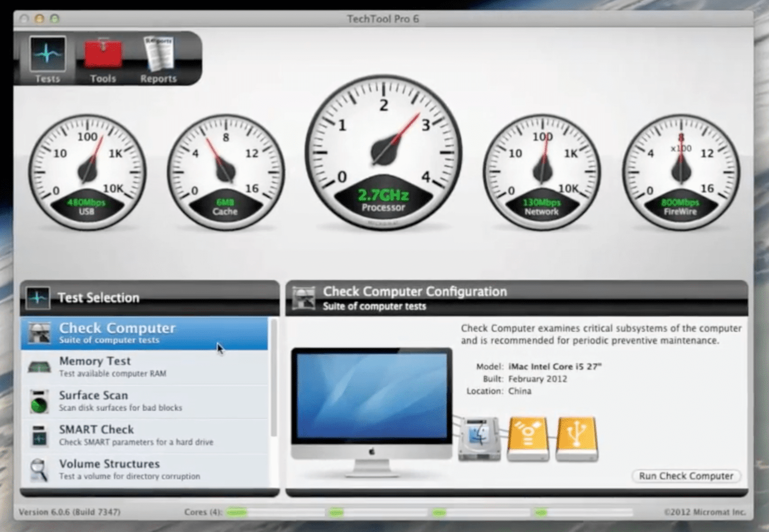
Task: Click the green zoom window button
Action: click(x=54, y=19)
